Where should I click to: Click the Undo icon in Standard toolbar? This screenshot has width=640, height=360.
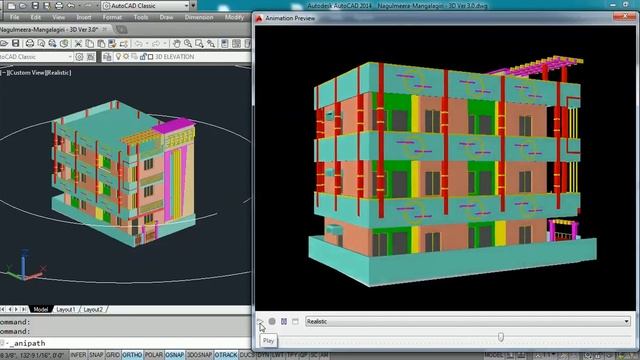click(x=139, y=43)
